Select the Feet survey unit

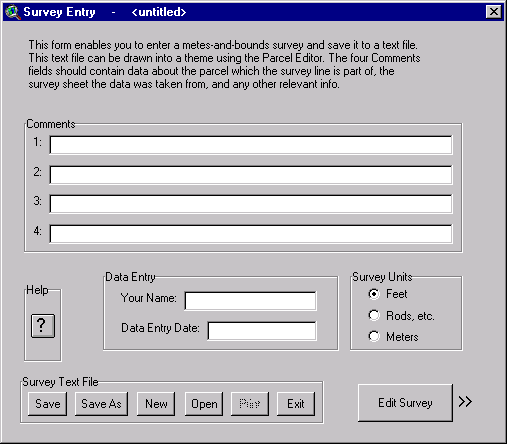(374, 294)
